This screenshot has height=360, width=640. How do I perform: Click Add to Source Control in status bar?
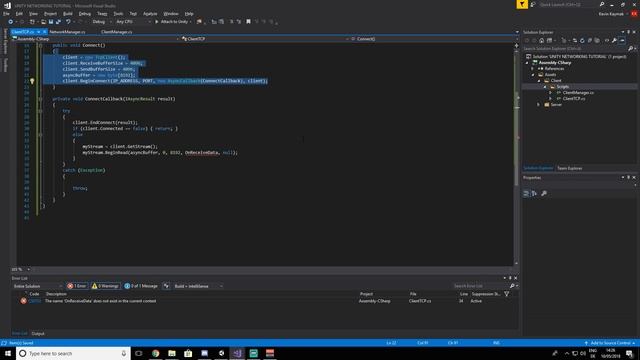(x=610, y=343)
